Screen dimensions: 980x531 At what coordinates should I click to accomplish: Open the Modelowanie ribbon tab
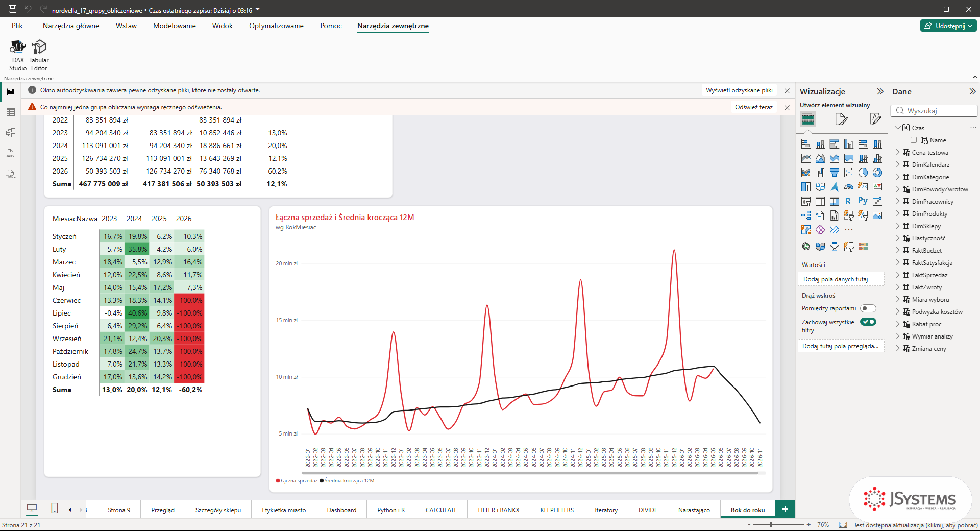point(175,26)
